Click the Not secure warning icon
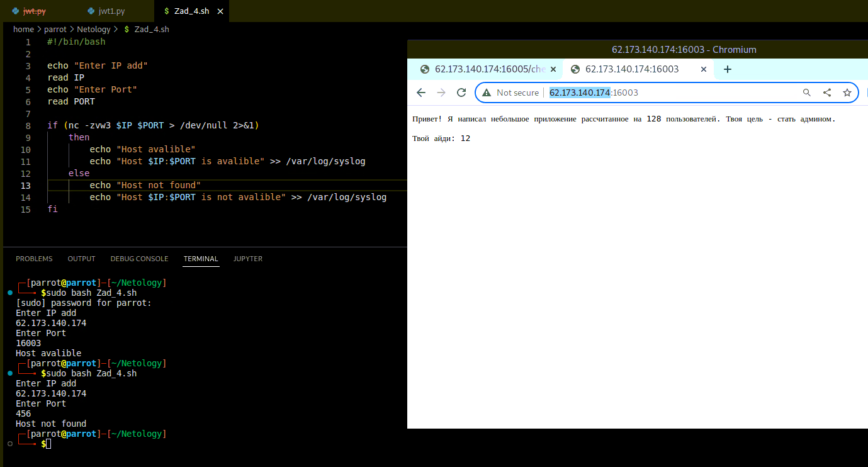 (x=486, y=93)
